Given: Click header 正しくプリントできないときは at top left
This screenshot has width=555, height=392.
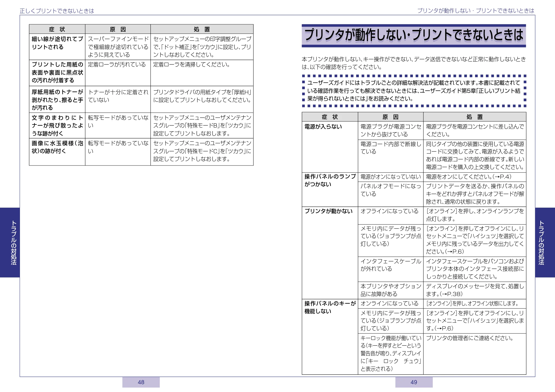Looking at the screenshot, I should (57, 11).
